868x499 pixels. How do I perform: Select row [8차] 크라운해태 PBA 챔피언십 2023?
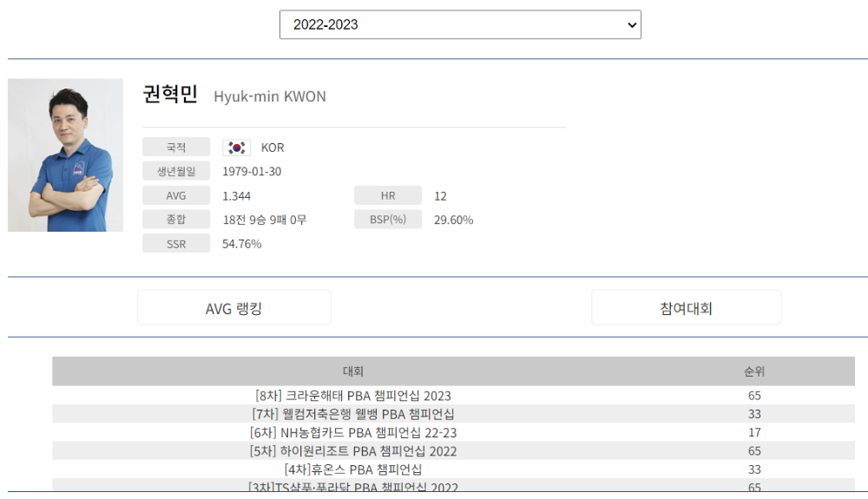coord(453,396)
